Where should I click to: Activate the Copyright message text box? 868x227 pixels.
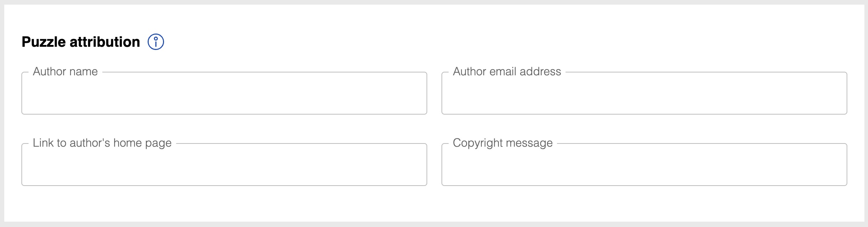(x=644, y=165)
